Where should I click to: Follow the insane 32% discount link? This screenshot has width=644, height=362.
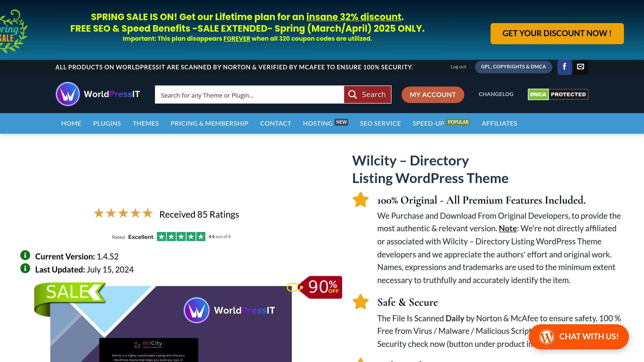point(354,17)
